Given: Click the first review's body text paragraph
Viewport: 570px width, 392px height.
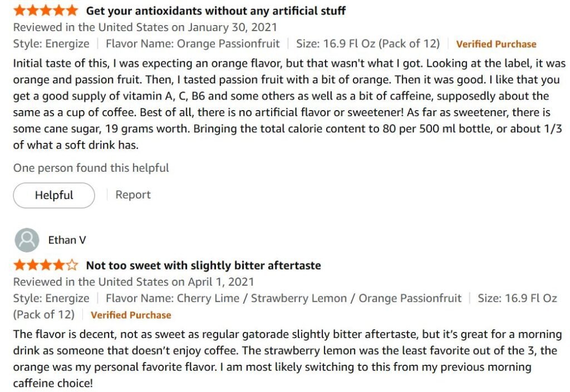Looking at the screenshot, I should [281, 104].
